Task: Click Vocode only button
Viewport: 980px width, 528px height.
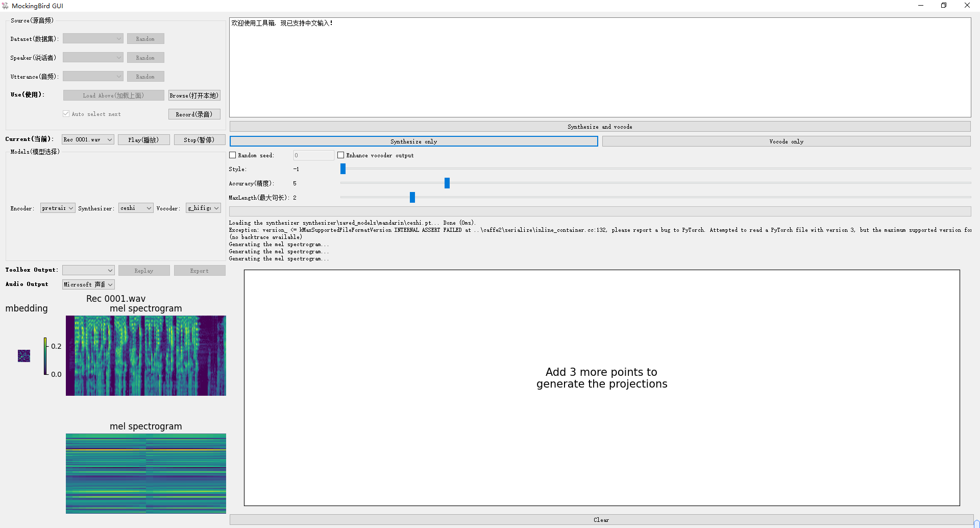Action: click(x=787, y=141)
